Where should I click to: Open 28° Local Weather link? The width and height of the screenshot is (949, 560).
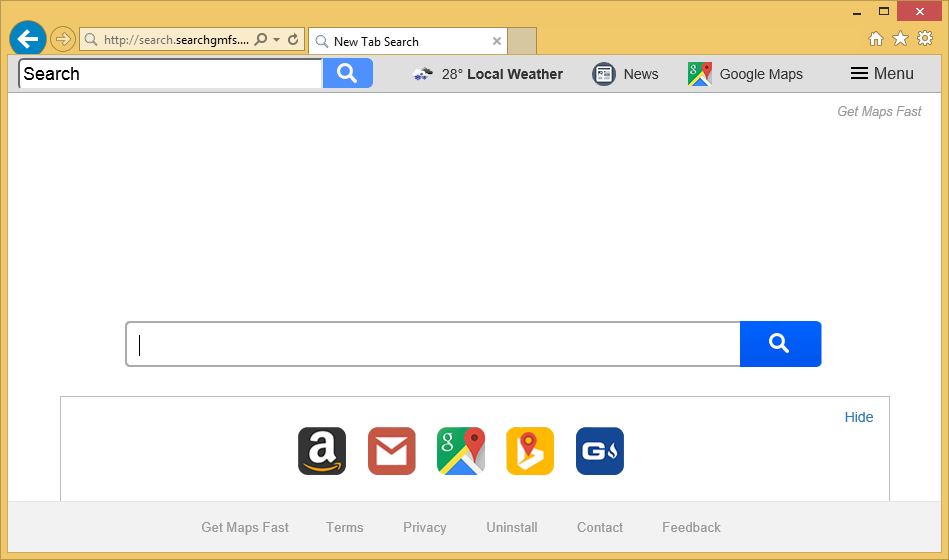(502, 74)
